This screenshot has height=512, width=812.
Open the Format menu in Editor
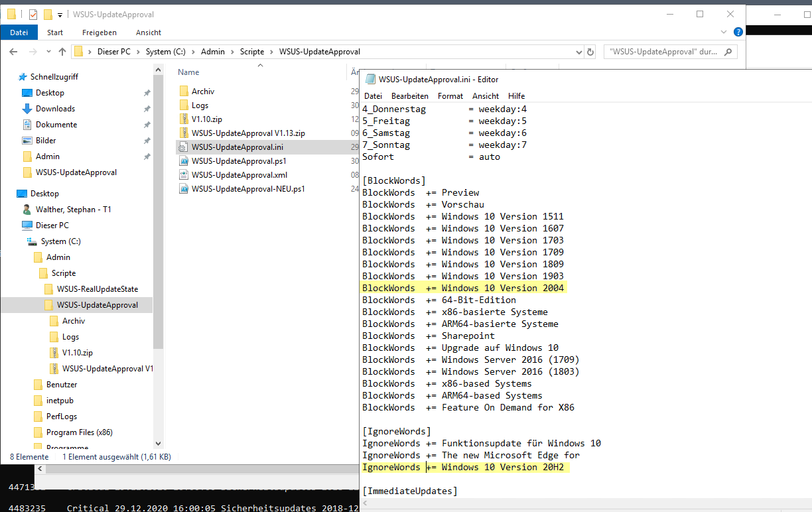450,96
